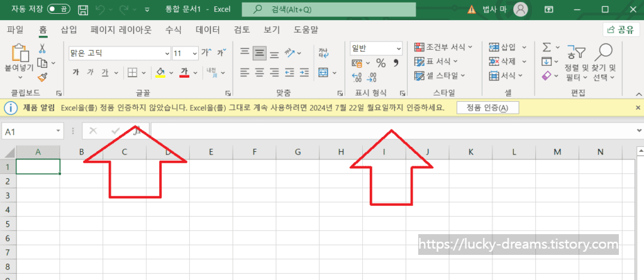Image resolution: width=644 pixels, height=280 pixels.
Task: Click the Save floppy disk icon
Action: (84, 9)
